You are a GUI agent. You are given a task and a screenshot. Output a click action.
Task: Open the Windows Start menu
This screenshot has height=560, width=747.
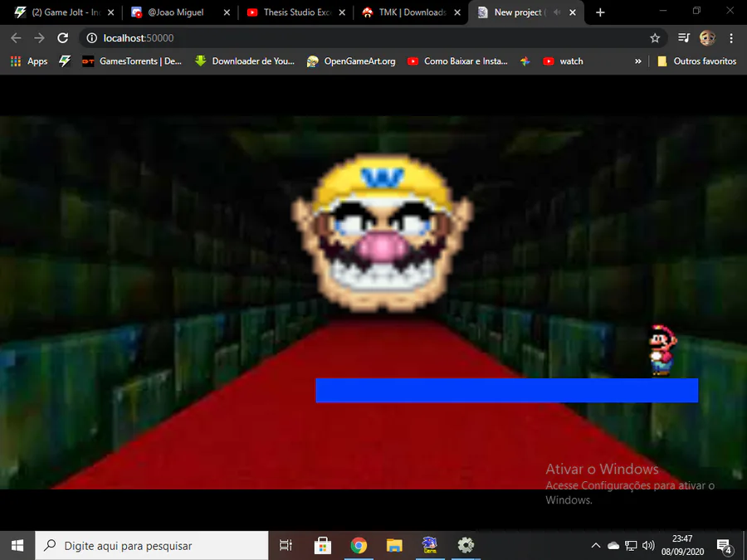[x=17, y=546]
